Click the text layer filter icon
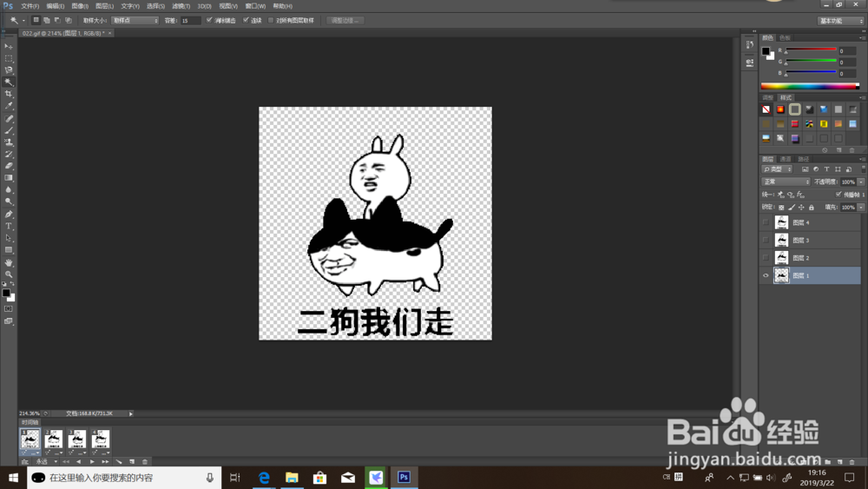 click(x=826, y=169)
